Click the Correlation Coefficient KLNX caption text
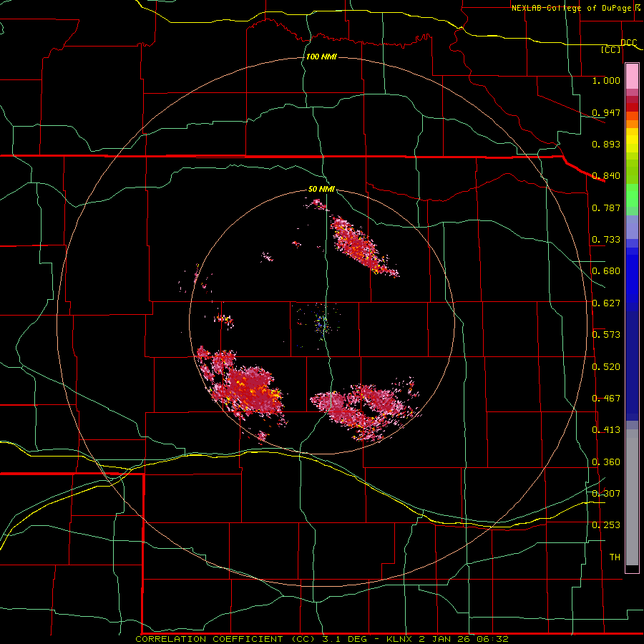 pos(322,639)
